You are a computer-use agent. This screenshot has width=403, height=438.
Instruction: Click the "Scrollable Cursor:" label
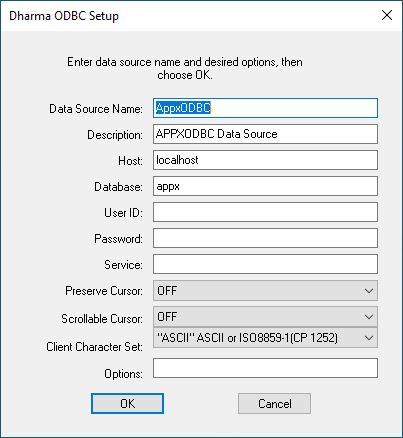(102, 319)
